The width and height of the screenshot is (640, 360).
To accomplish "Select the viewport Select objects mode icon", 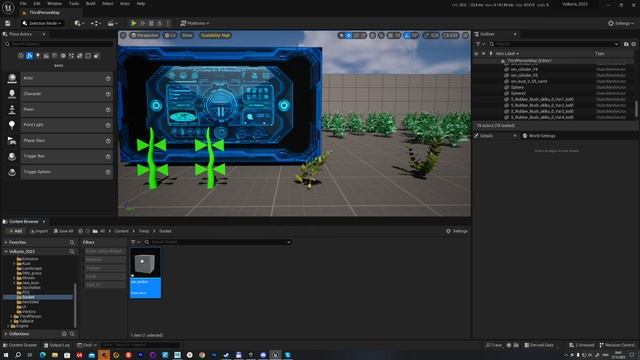I will (341, 36).
